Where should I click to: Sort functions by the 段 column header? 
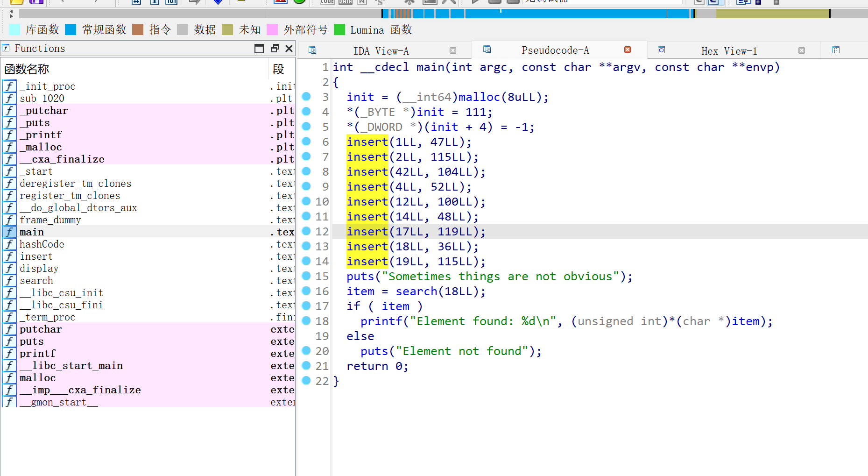278,69
